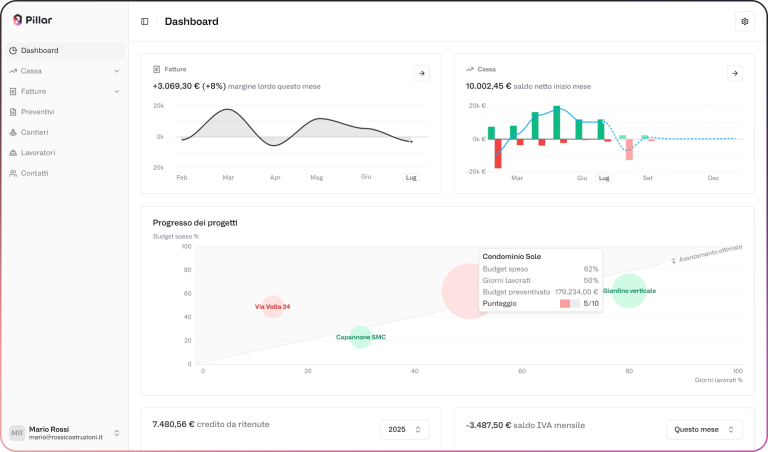768x452 pixels.
Task: Click the Preventivi document icon
Action: tap(13, 112)
